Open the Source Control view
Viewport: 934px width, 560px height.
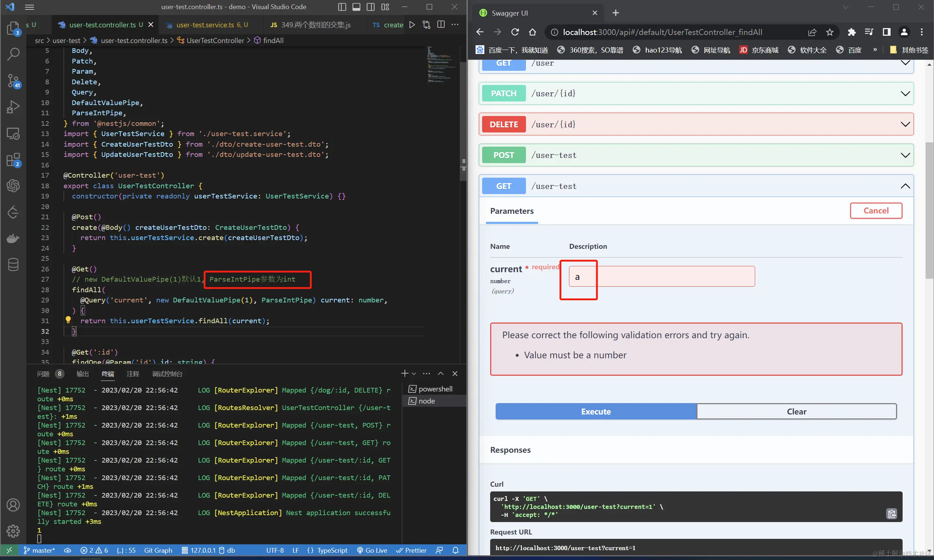[14, 81]
